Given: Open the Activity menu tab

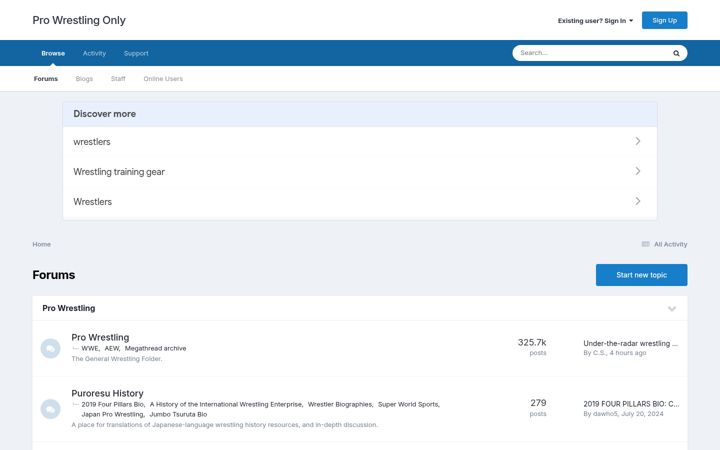Looking at the screenshot, I should pyautogui.click(x=94, y=53).
